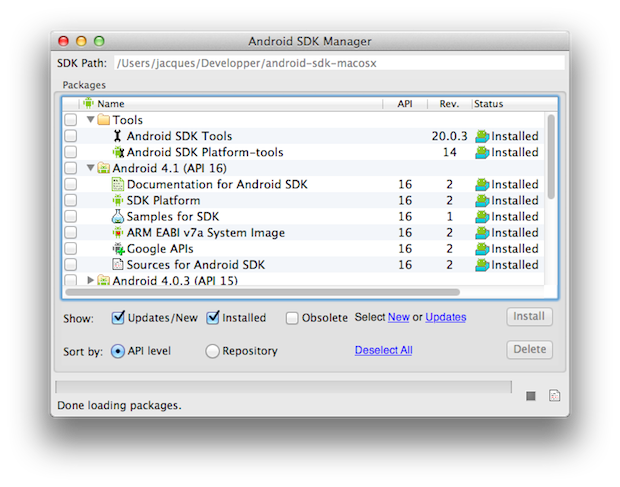The height and width of the screenshot is (487, 620).
Task: Click the Rev. column header
Action: (450, 104)
